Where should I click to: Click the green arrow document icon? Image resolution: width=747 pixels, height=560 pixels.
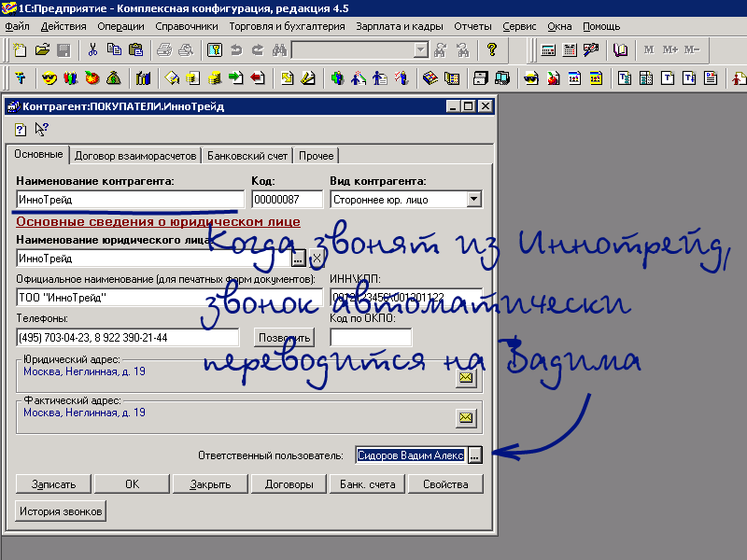[x=236, y=78]
